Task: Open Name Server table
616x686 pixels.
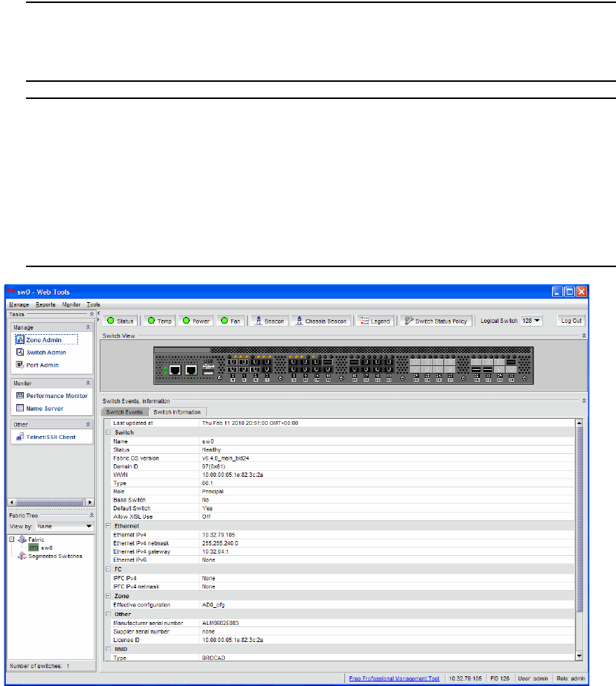Action: [x=40, y=408]
